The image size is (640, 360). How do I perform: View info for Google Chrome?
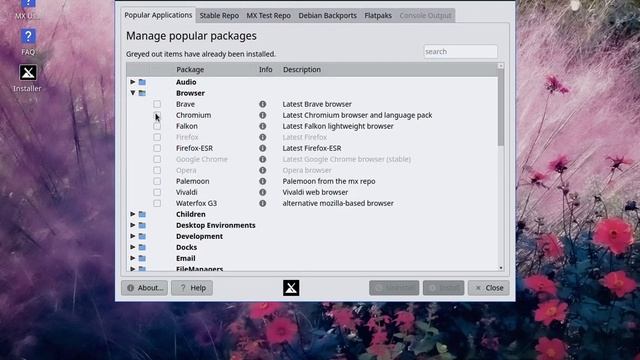(262, 159)
